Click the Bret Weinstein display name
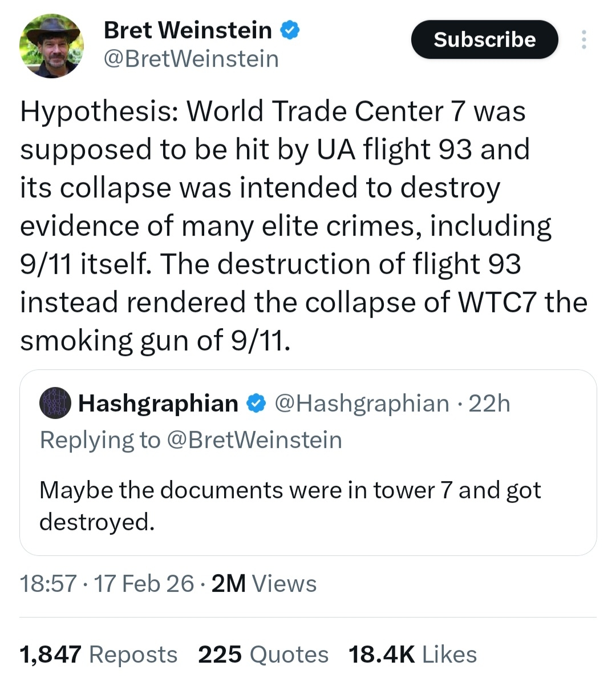 point(188,30)
